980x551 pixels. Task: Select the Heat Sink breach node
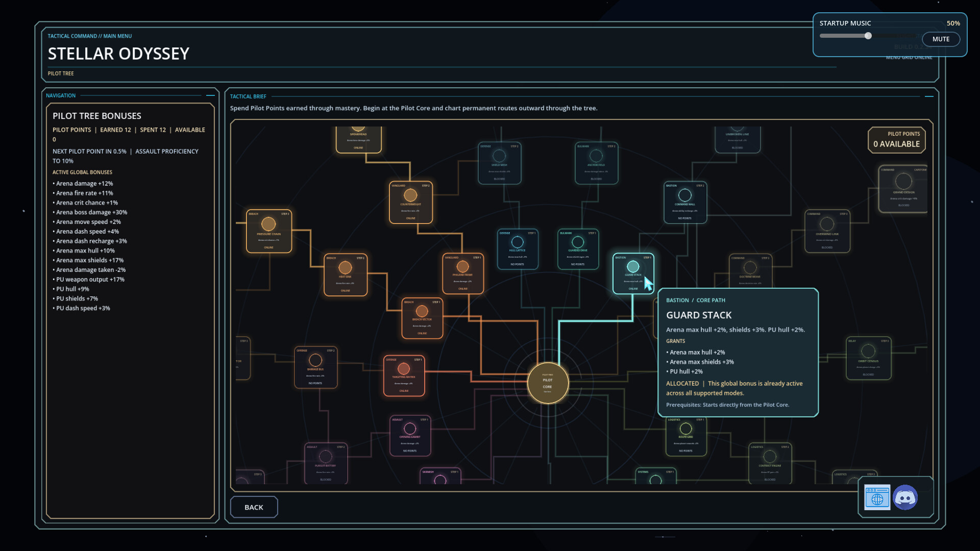[346, 275]
